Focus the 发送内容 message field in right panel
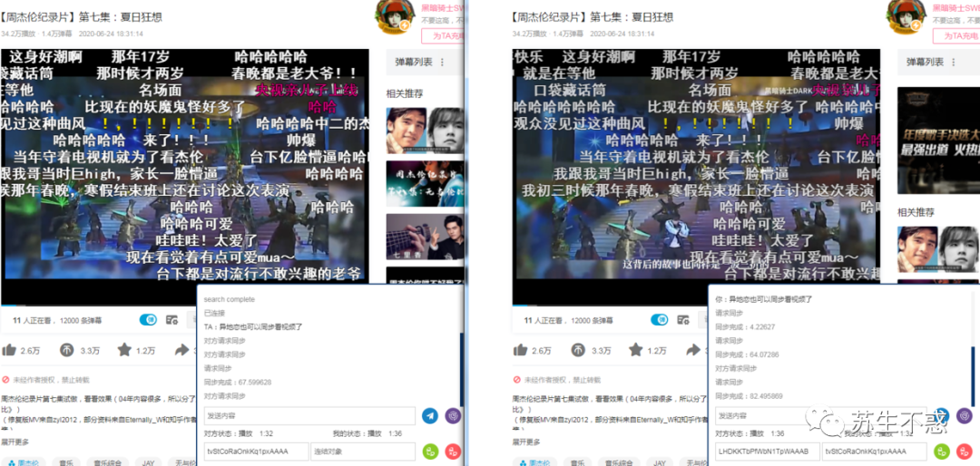This screenshot has height=466, width=980. click(821, 415)
